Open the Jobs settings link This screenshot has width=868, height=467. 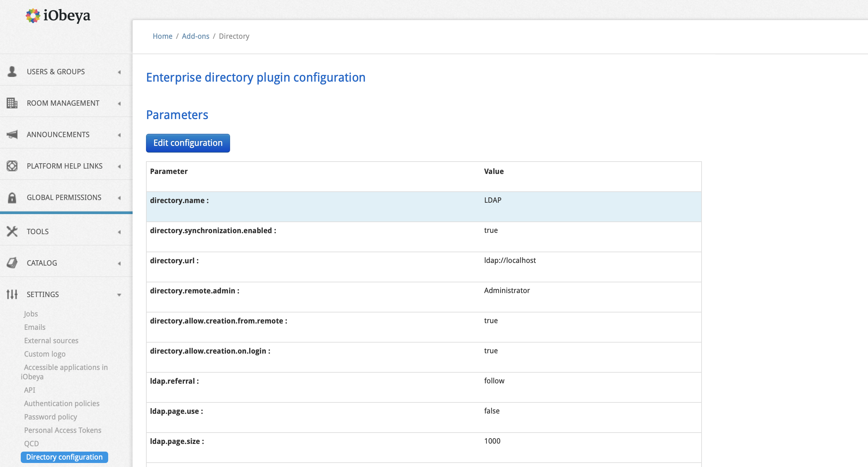tap(31, 314)
